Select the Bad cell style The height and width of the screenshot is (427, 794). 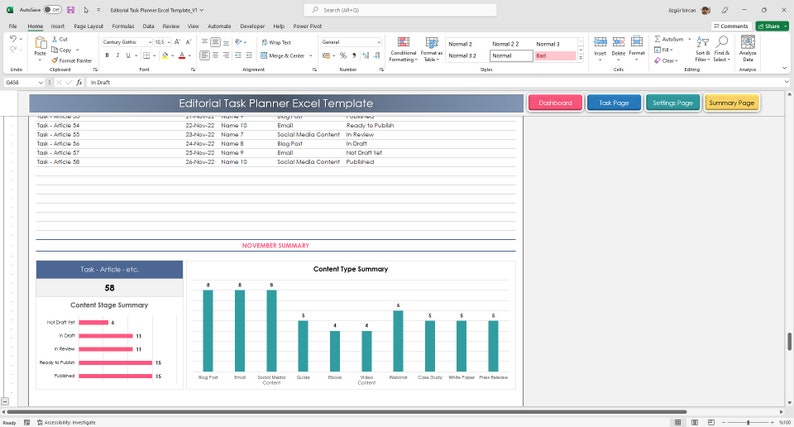(555, 56)
